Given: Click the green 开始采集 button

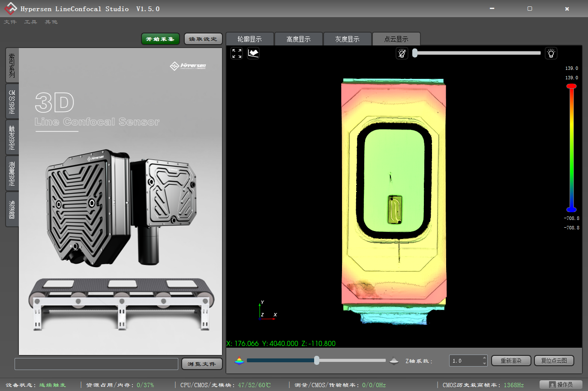Looking at the screenshot, I should point(160,39).
